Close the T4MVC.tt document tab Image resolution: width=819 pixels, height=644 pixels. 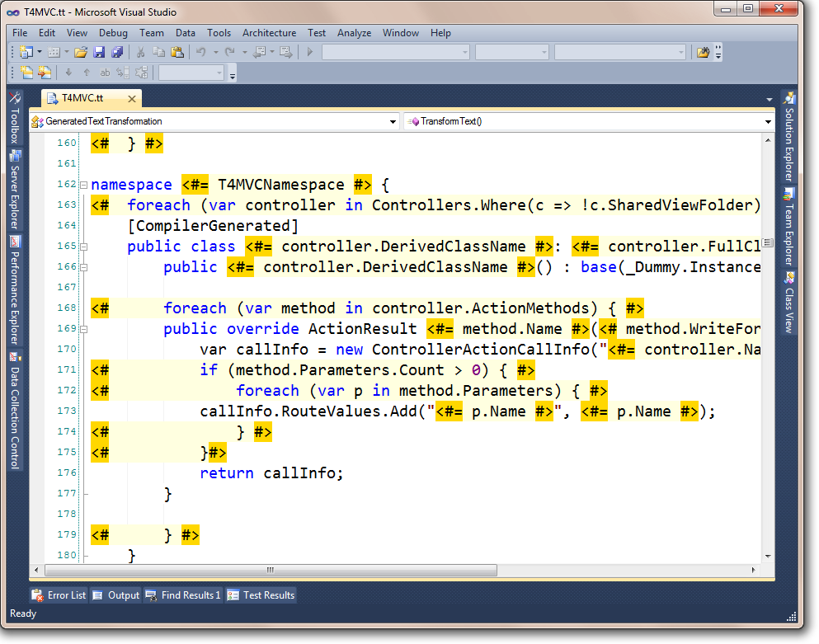coord(132,99)
